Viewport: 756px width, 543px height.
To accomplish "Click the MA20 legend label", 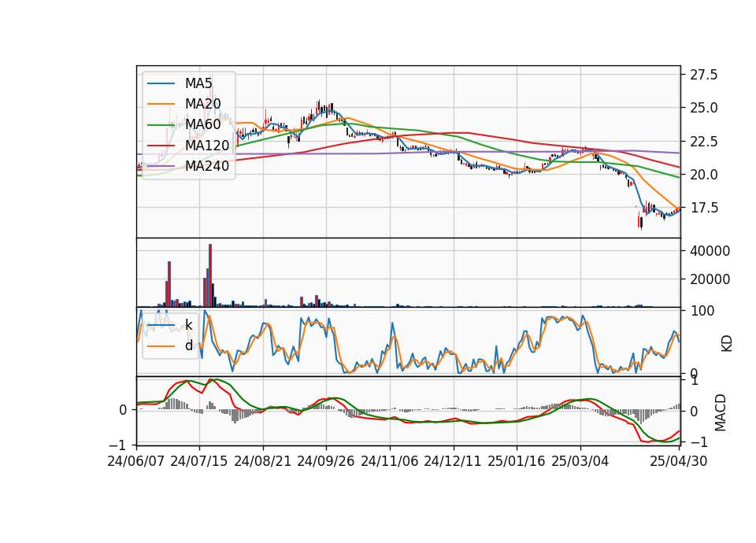I will 202,104.
